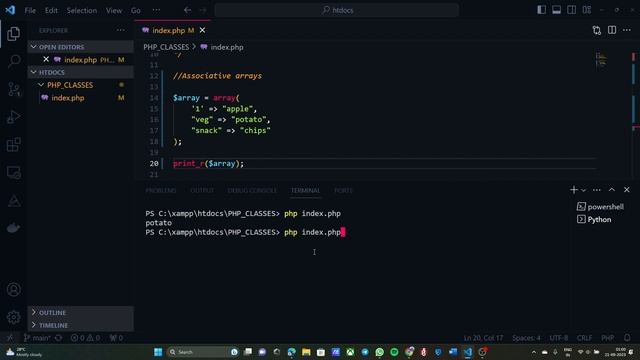Select the Python terminal instance
Image resolution: width=640 pixels, height=360 pixels.
(x=595, y=220)
